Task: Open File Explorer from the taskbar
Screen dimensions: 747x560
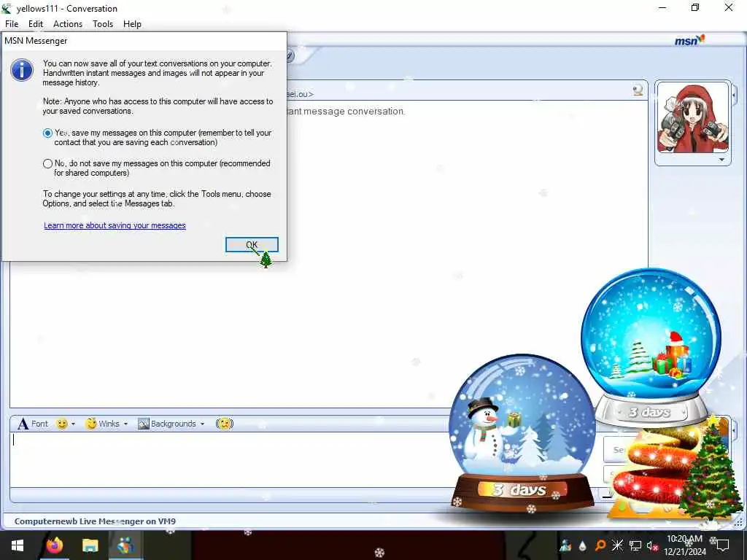Action: 90,545
